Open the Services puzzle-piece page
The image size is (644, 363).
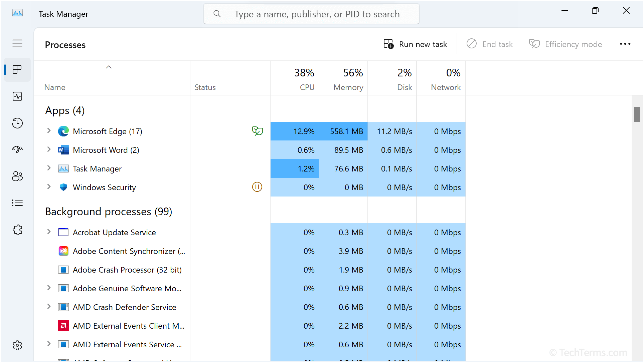[17, 230]
